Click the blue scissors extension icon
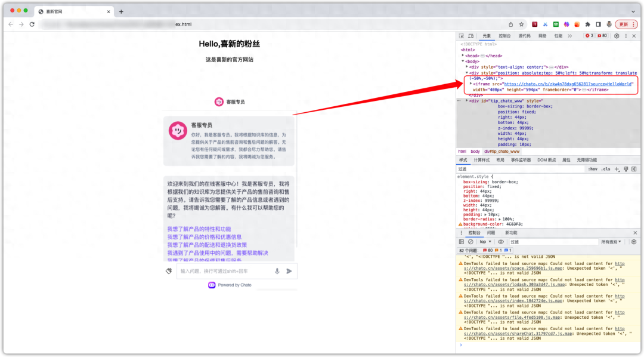Screen dimensions: 644x357 point(545,24)
